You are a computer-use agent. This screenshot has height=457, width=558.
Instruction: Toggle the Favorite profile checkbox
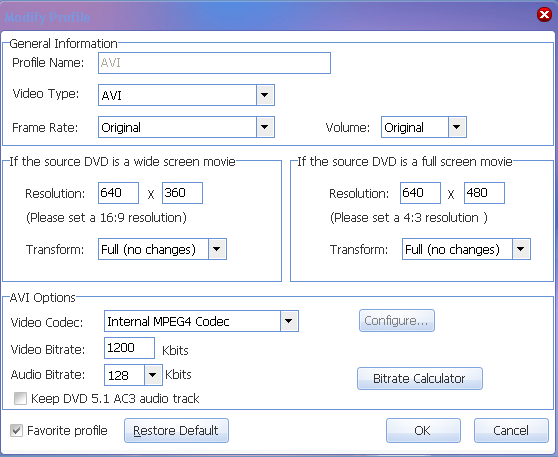(x=16, y=431)
